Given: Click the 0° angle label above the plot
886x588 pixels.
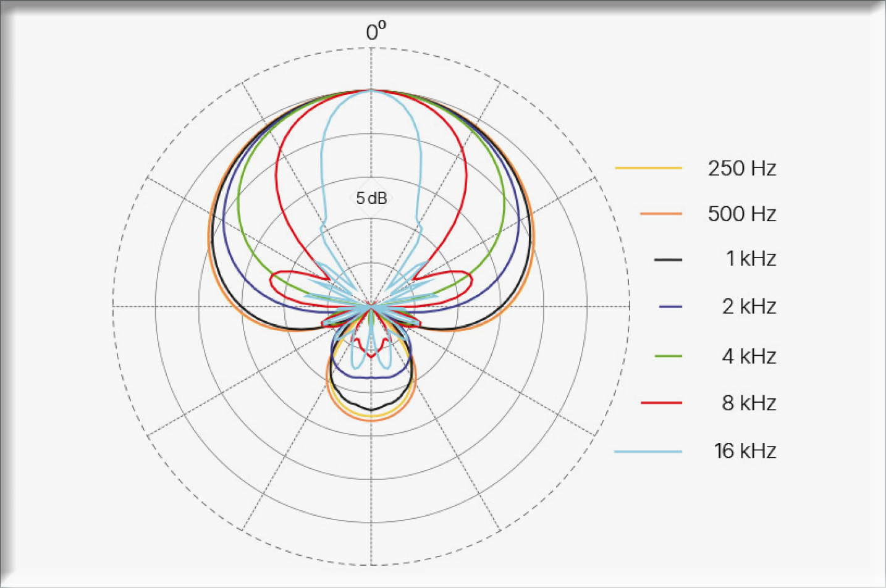Looking at the screenshot, I should point(375,31).
